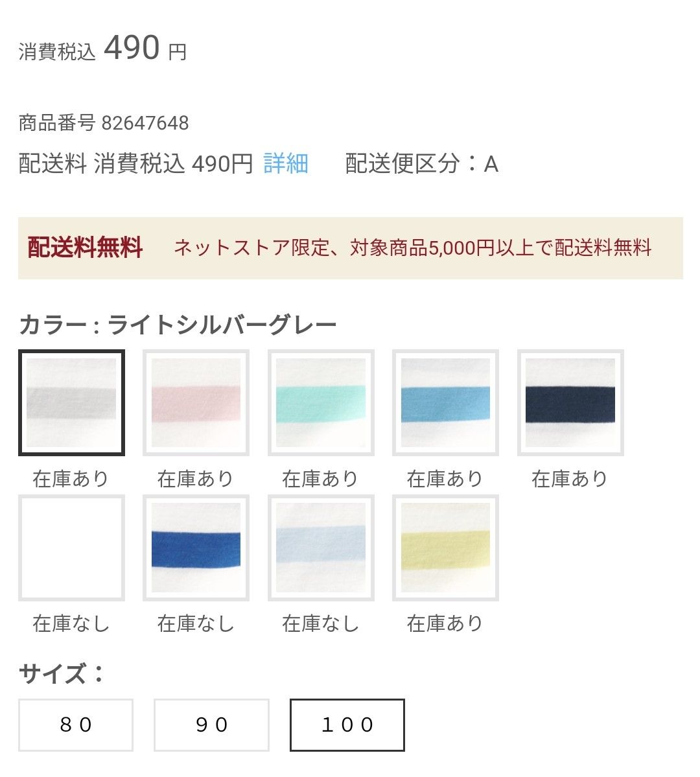Image resolution: width=700 pixels, height=777 pixels.
Task: Choose the size 100 option
Action: click(347, 725)
